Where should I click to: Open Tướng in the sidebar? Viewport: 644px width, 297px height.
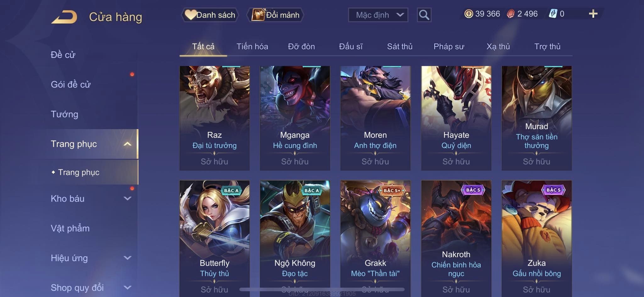coord(64,114)
